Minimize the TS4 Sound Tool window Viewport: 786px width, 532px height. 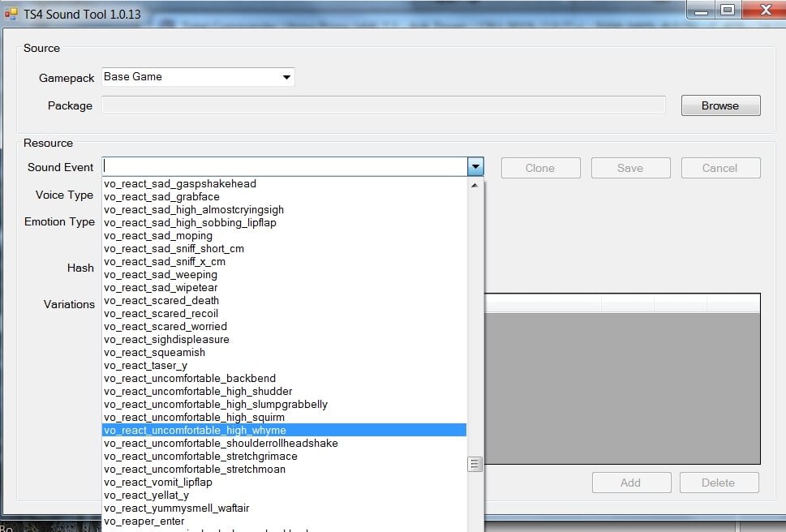click(x=701, y=10)
